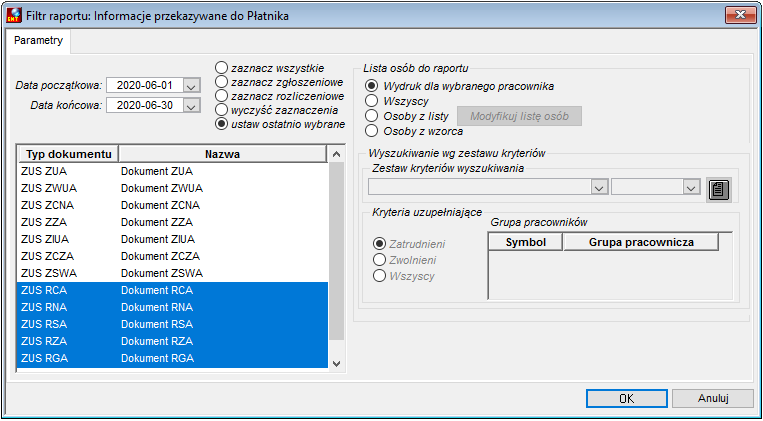Click 'Modyfikuj listę osób' button
This screenshot has height=421, width=763.
pos(519,116)
